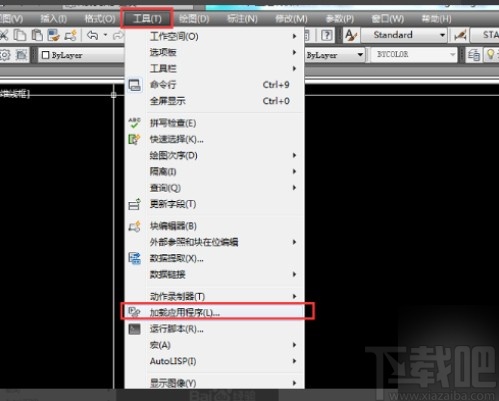This screenshot has width=499, height=401.
Task: Click the Match Properties brush icon
Action: (x=54, y=35)
